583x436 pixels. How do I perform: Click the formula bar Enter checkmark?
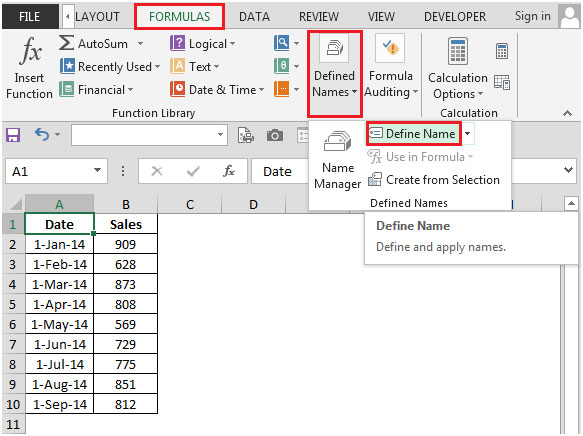(x=193, y=171)
